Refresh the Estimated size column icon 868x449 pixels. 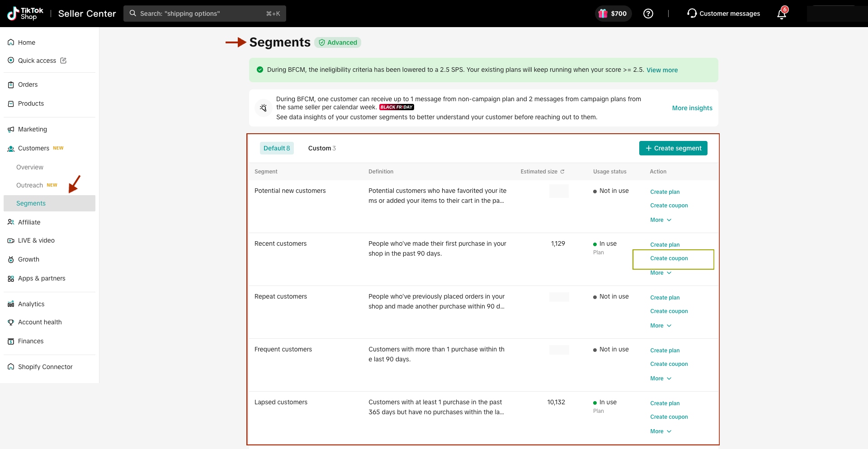562,172
